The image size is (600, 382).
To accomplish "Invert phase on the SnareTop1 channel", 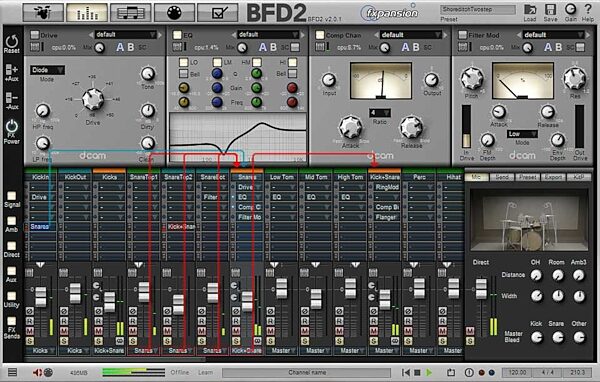I will 133,311.
